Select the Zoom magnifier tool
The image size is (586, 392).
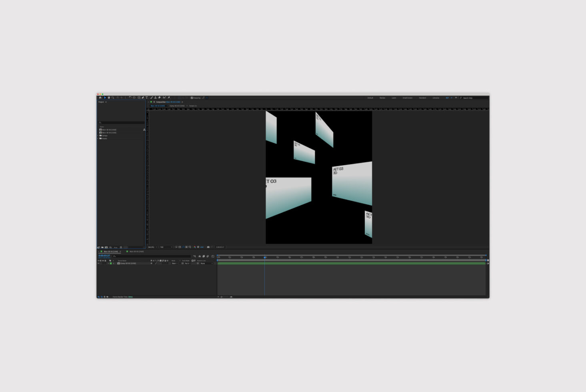tap(113, 98)
